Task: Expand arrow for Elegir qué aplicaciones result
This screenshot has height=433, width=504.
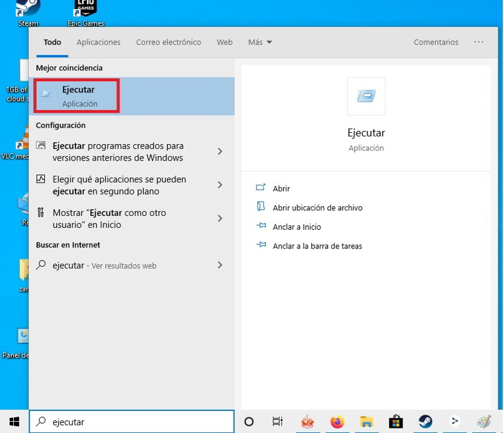Action: [x=220, y=185]
